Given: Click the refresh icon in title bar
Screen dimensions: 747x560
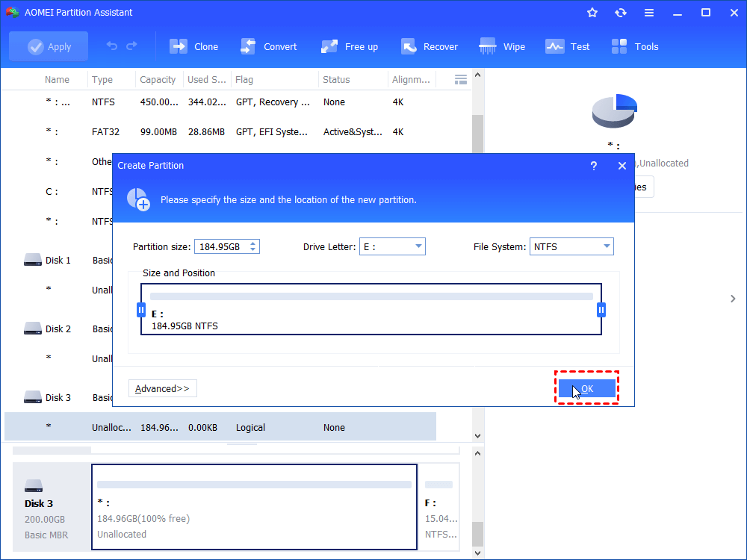Looking at the screenshot, I should pos(620,13).
